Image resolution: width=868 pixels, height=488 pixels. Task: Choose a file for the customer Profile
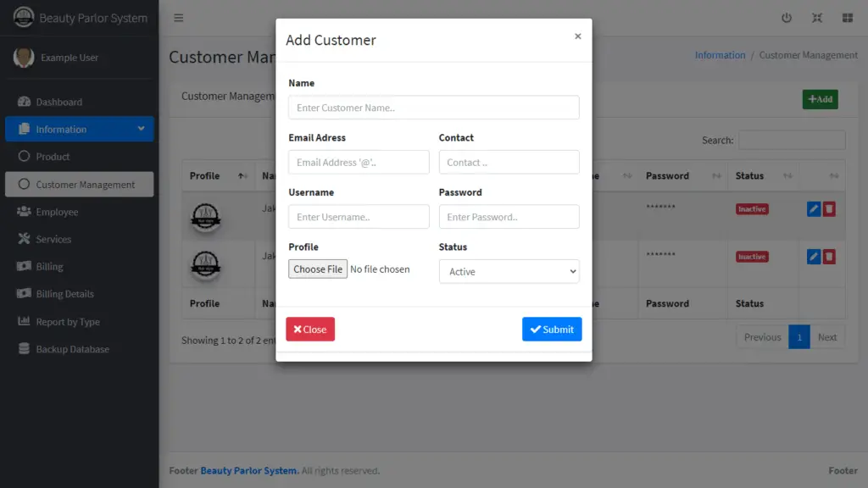[x=317, y=269]
